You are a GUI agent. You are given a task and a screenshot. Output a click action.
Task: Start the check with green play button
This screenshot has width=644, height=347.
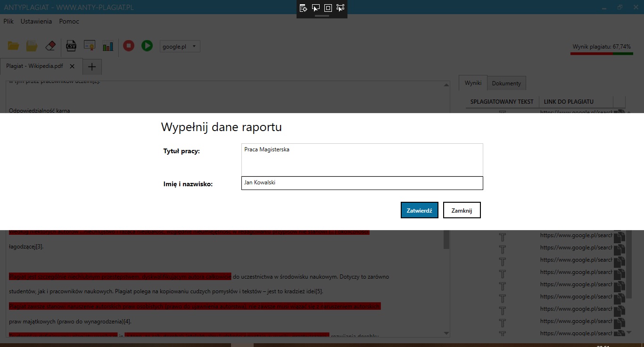tap(147, 46)
